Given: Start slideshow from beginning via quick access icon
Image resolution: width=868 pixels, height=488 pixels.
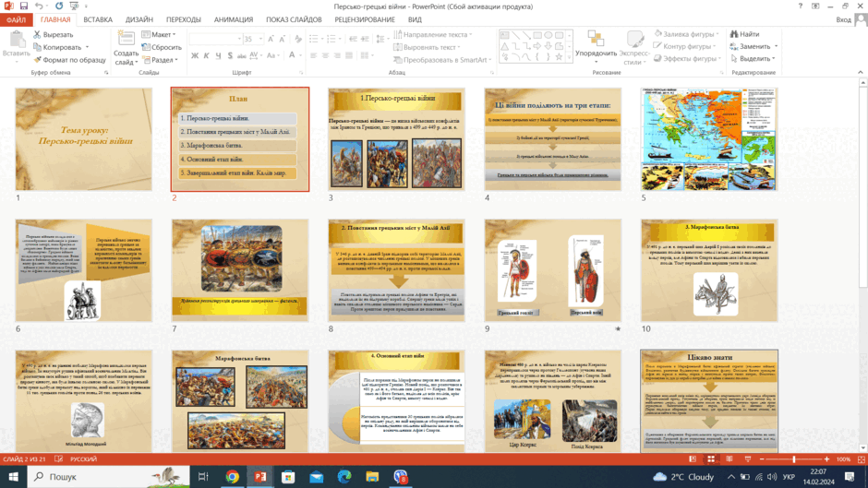Looking at the screenshot, I should 74,6.
